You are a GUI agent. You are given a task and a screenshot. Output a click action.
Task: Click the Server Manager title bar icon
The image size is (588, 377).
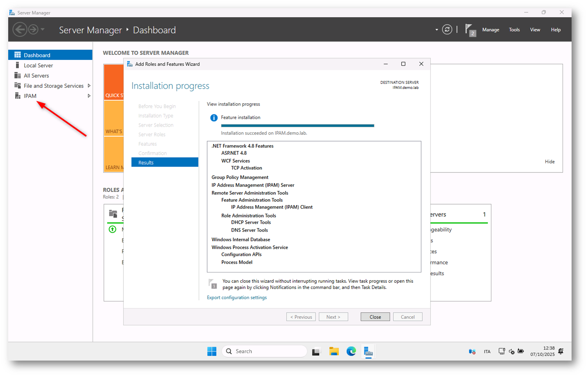(12, 13)
